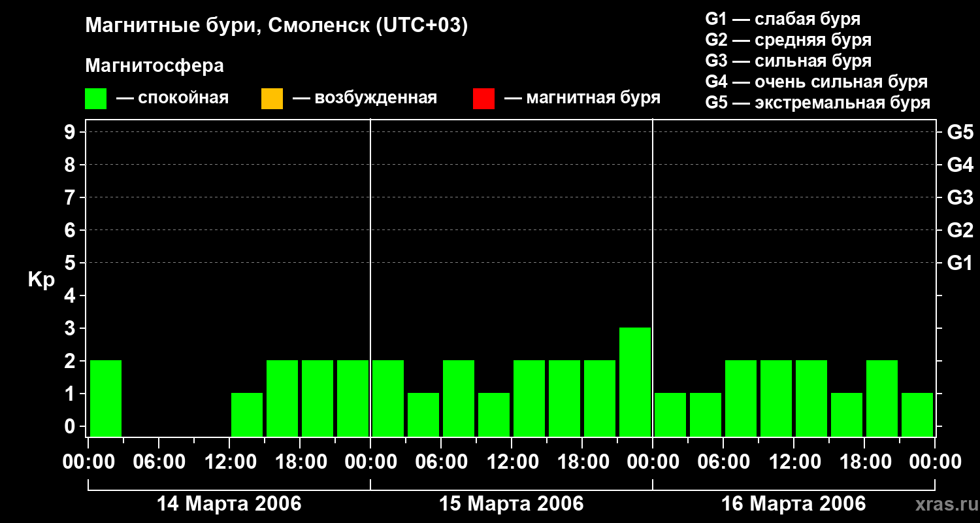Screen dimensions: 980x523
Task: Click the orange excited magnetosphere legend swatch
Action: tap(272, 99)
